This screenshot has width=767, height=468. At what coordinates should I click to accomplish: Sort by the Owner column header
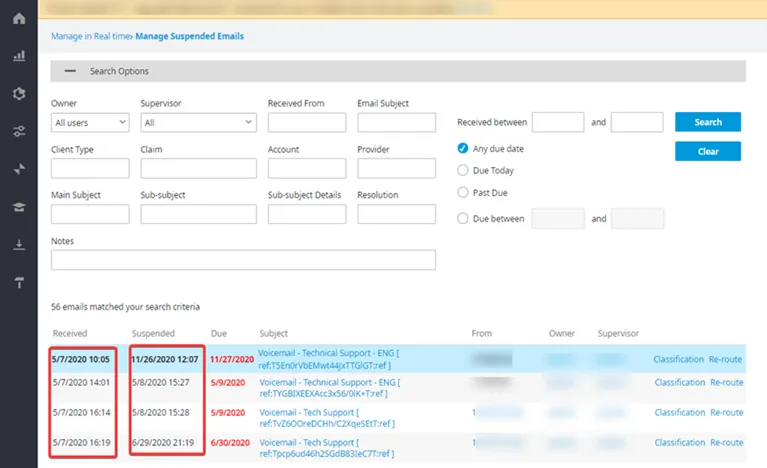[562, 334]
